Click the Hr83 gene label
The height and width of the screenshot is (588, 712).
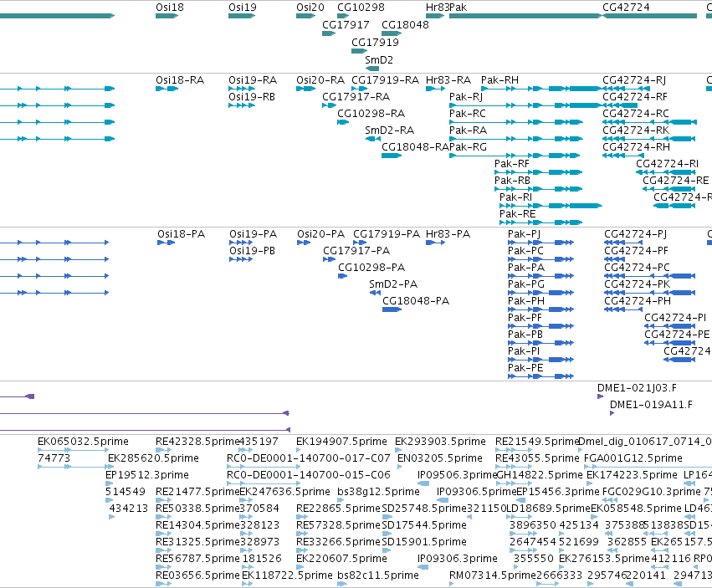click(438, 8)
